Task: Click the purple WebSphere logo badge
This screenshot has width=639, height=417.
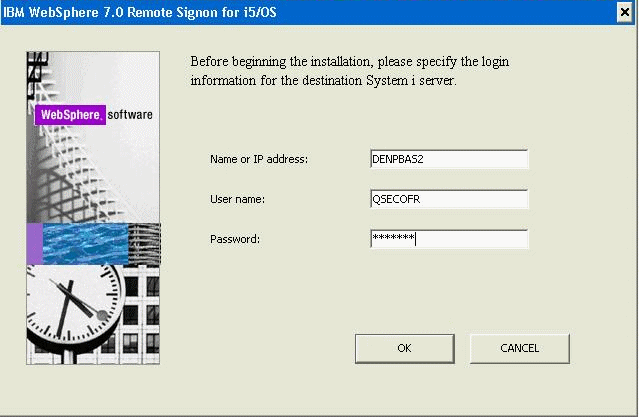Action: [69, 115]
